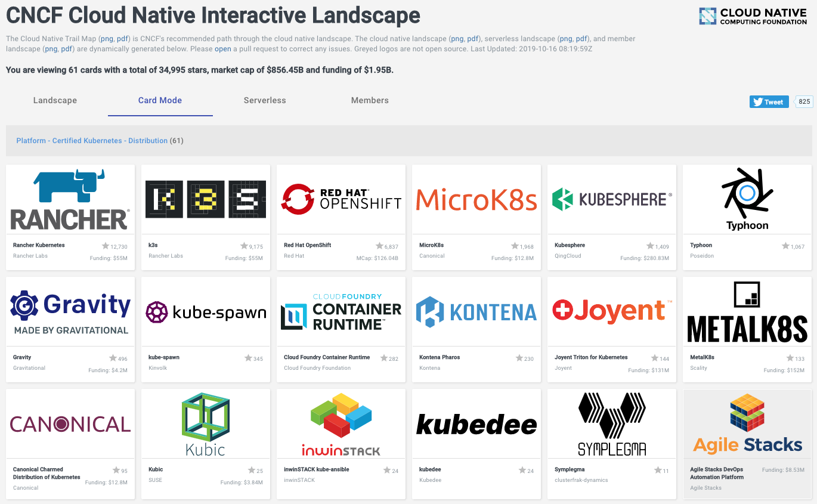The width and height of the screenshot is (817, 504).
Task: Open the k3s logo card
Action: tap(205, 199)
